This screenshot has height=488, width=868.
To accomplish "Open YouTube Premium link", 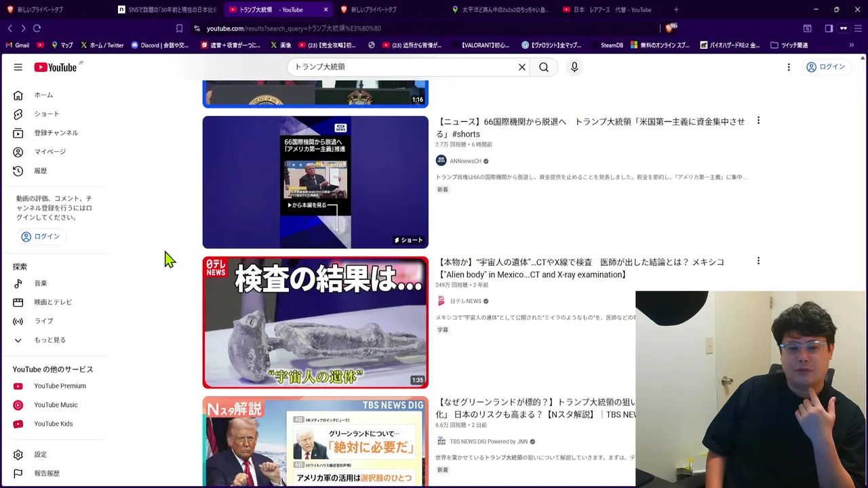I will 60,386.
